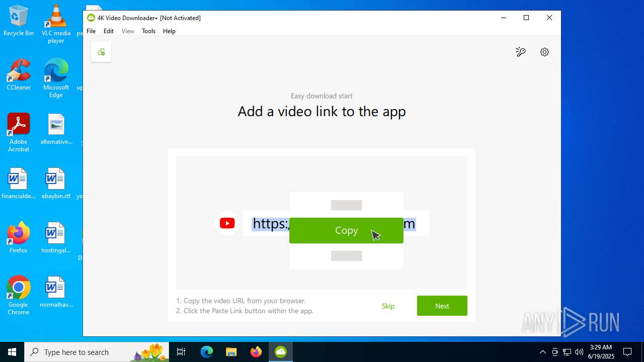Open the File menu
This screenshot has height=362, width=644.
pyautogui.click(x=91, y=31)
